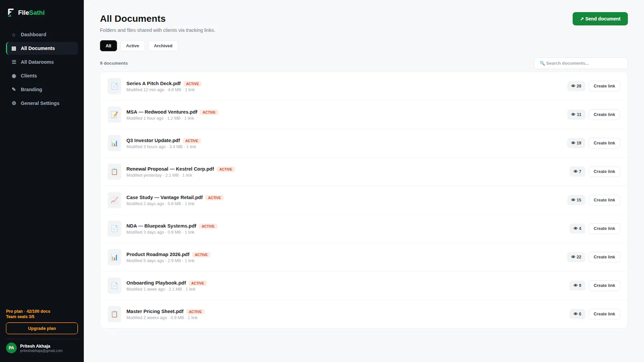Viewport: 644px width, 362px height.
Task: Click the Onboarding Playbook file icon
Action: click(114, 286)
